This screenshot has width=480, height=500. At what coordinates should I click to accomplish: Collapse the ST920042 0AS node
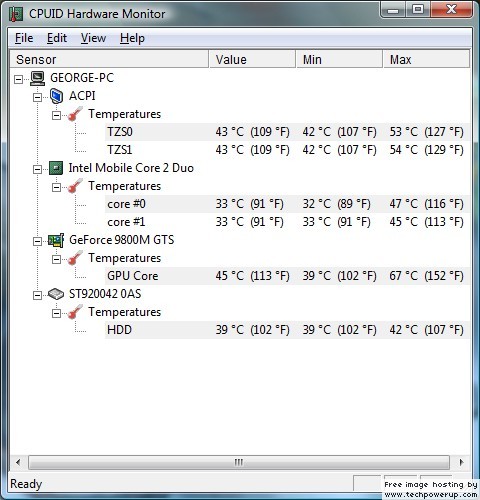pos(37,295)
